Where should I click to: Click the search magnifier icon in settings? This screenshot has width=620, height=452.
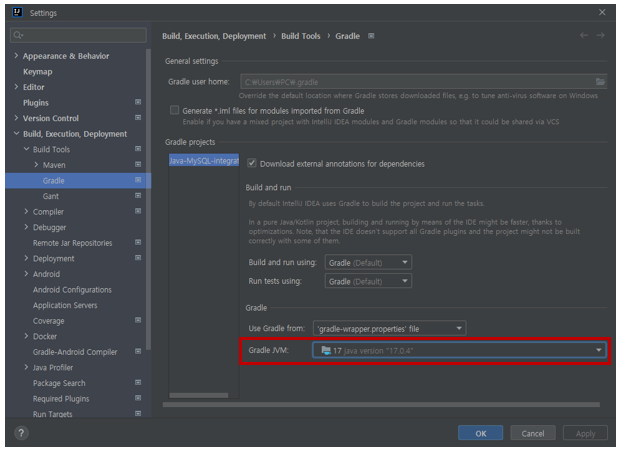(18, 35)
